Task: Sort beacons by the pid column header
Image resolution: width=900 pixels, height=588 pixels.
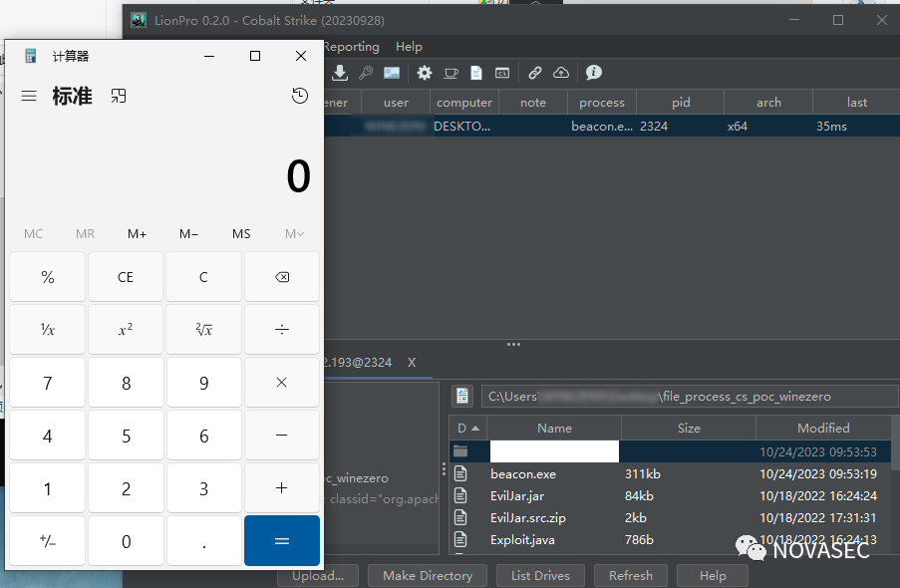Action: [680, 103]
